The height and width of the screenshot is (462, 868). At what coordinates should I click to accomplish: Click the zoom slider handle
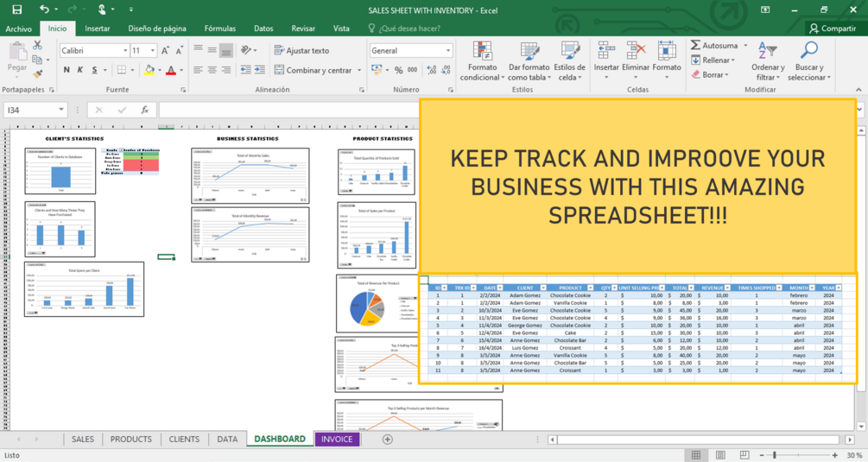pyautogui.click(x=775, y=455)
